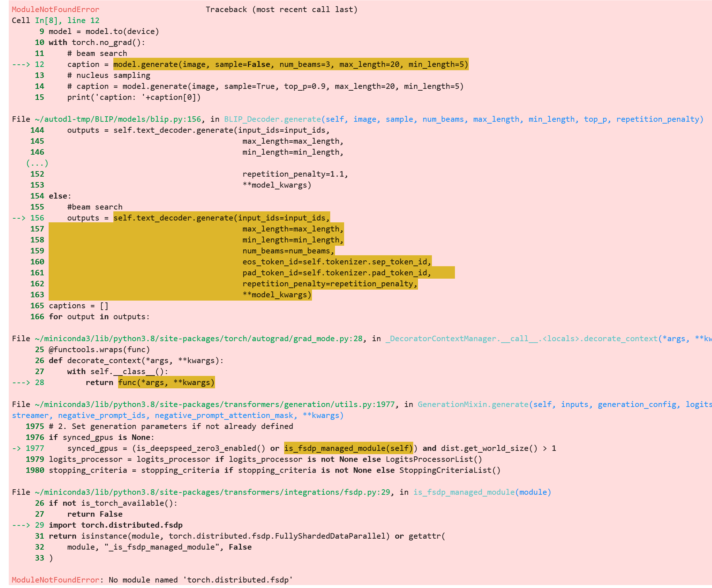The image size is (712, 588).
Task: Click the highlighted model.generate call on line 12
Action: coord(291,64)
